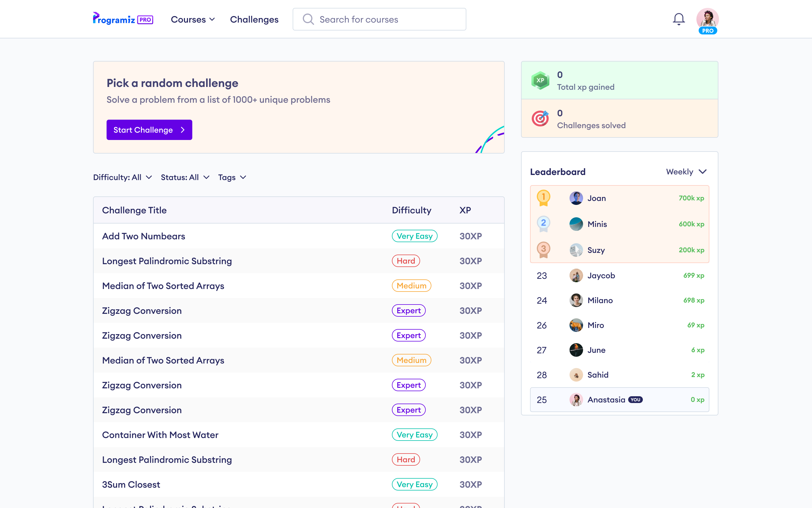Click Milano's 698 xp score
812x508 pixels.
694,300
